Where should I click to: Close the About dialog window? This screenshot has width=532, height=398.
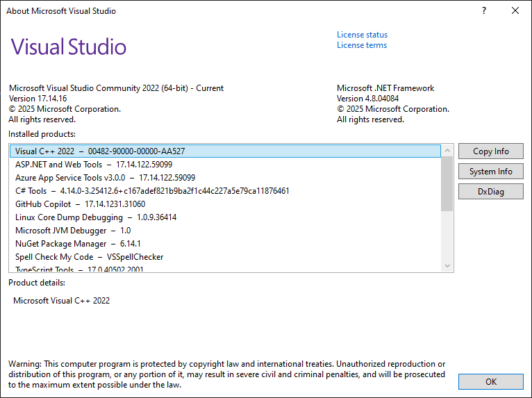coord(515,11)
